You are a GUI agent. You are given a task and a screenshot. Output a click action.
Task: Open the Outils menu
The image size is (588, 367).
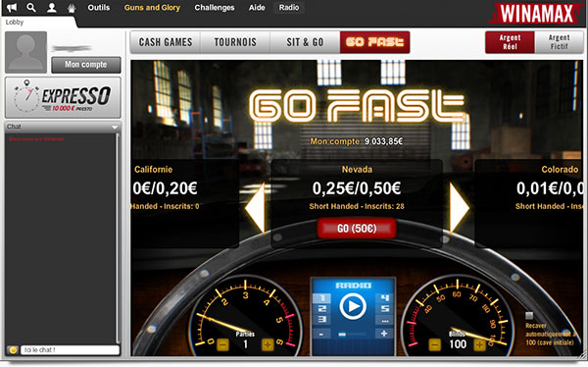tap(99, 8)
